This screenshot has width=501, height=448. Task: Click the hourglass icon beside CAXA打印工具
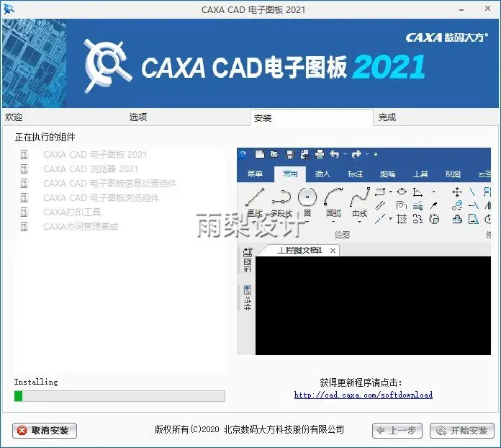coord(24,212)
